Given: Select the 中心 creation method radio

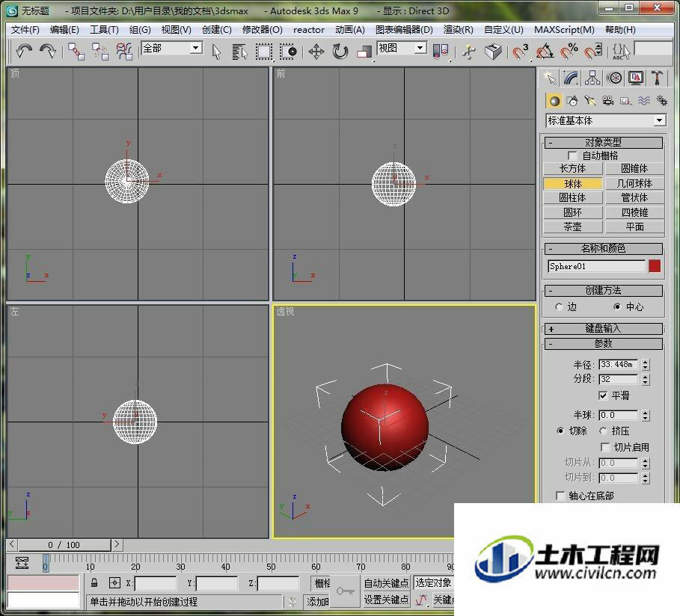Looking at the screenshot, I should [617, 307].
